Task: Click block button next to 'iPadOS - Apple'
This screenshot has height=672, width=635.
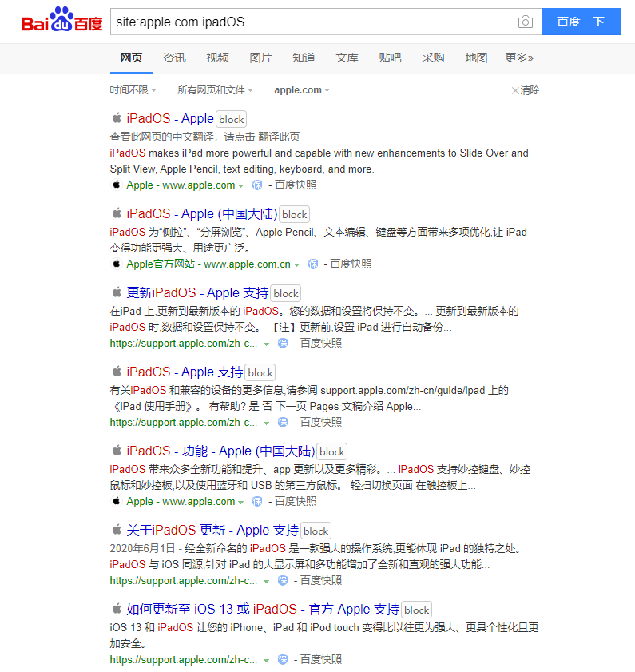Action: 232,119
